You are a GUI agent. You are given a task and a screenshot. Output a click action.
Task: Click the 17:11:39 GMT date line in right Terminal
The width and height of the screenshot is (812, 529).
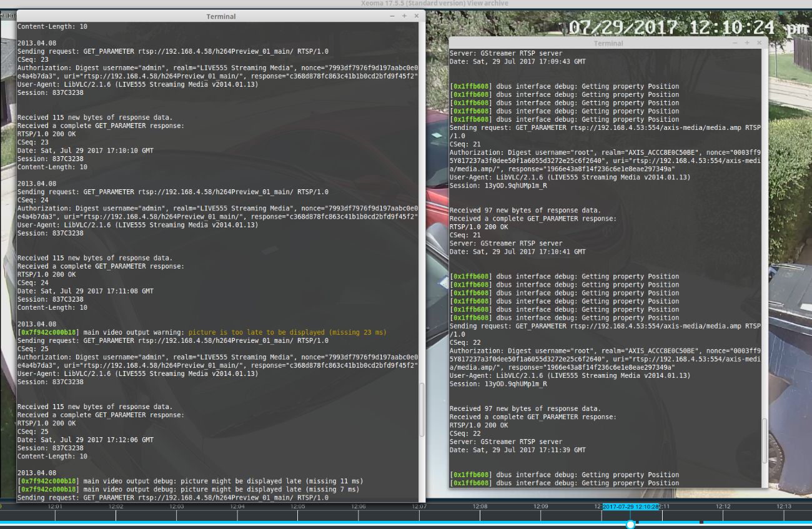[518, 450]
